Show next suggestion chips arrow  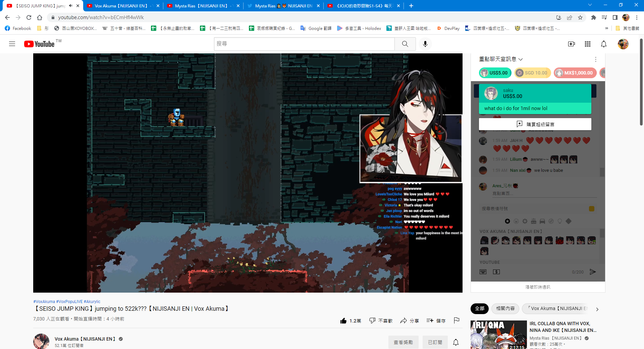(x=597, y=309)
